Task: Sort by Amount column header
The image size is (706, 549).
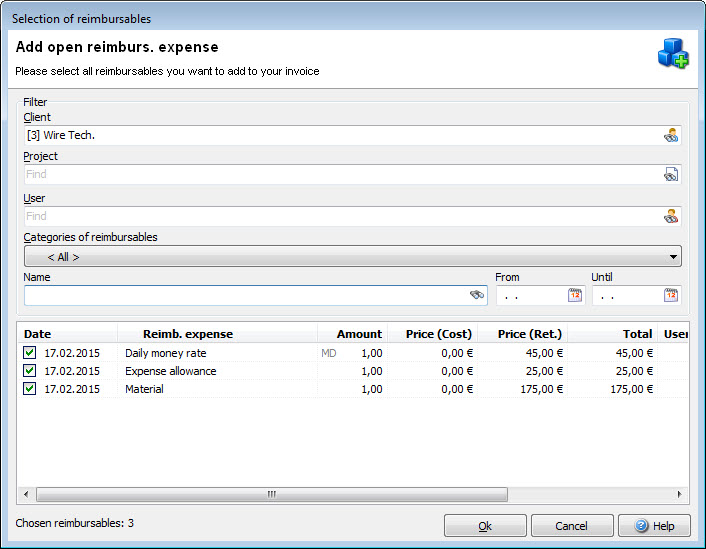Action: [353, 334]
